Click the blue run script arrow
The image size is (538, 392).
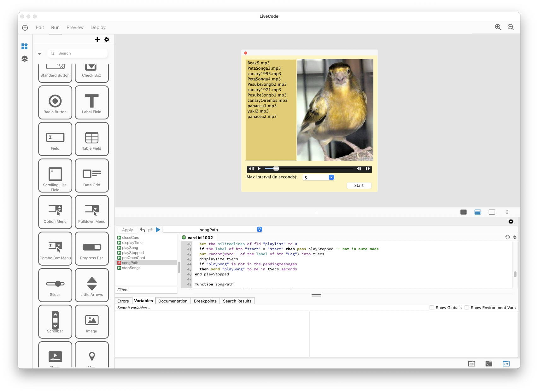(x=158, y=230)
